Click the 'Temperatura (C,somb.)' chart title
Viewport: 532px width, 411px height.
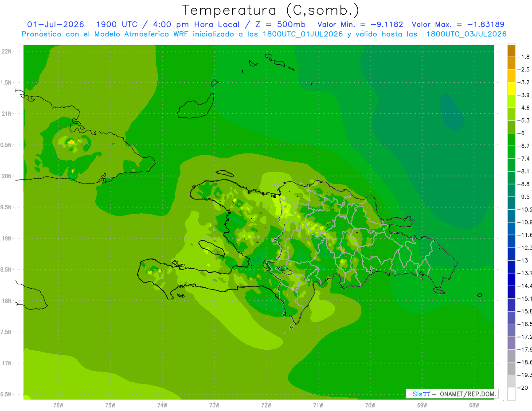(x=271, y=11)
